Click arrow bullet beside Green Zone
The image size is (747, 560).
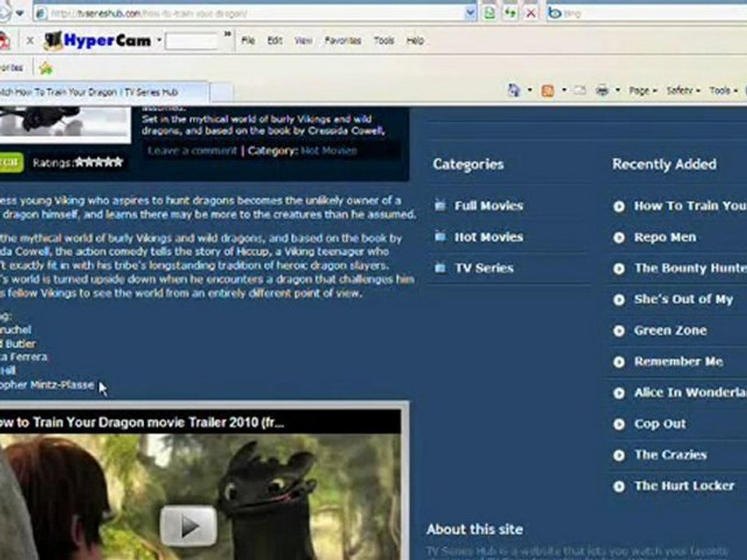tap(619, 331)
